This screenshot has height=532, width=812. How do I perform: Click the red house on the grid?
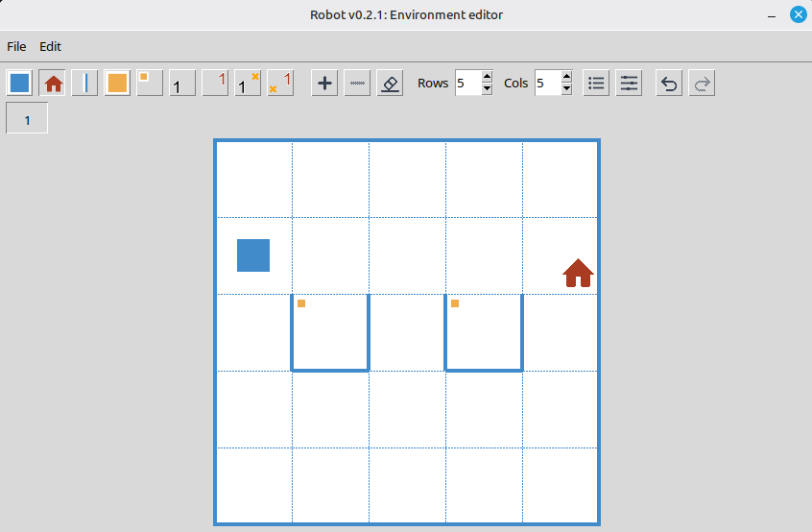tap(578, 273)
